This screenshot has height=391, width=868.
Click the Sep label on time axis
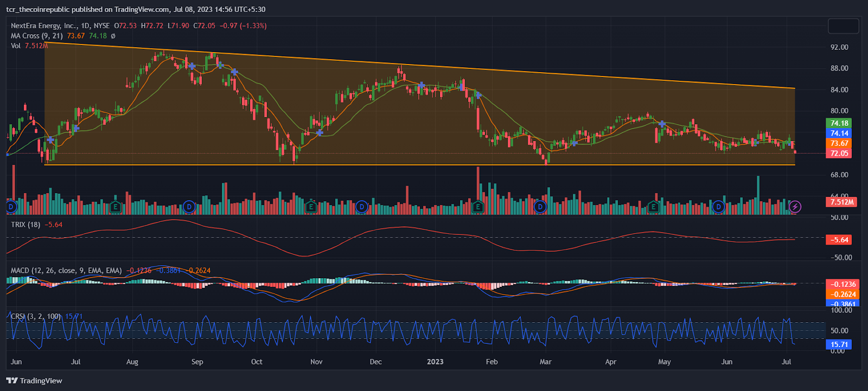(197, 362)
